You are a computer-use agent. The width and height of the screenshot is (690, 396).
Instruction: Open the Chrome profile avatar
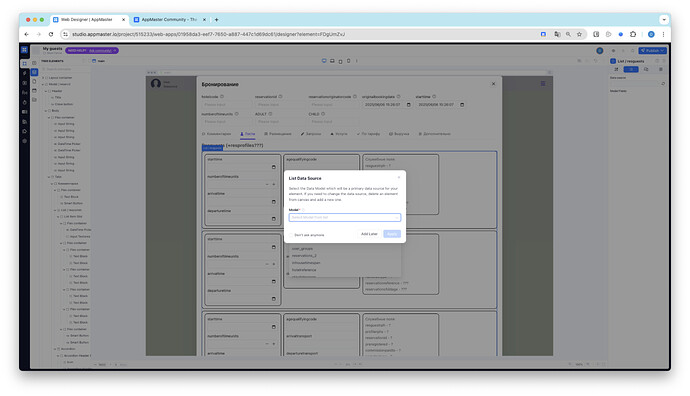(x=651, y=34)
